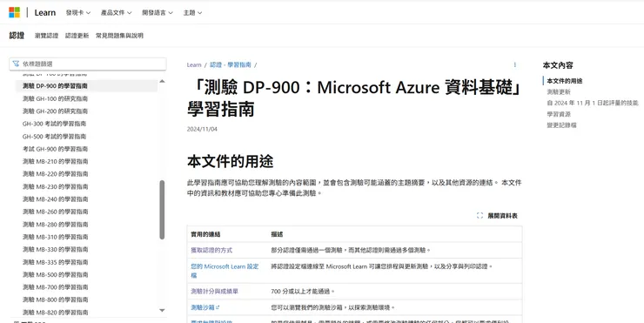
Task: Open the 測驗計分與成績單 link
Action: click(x=214, y=292)
